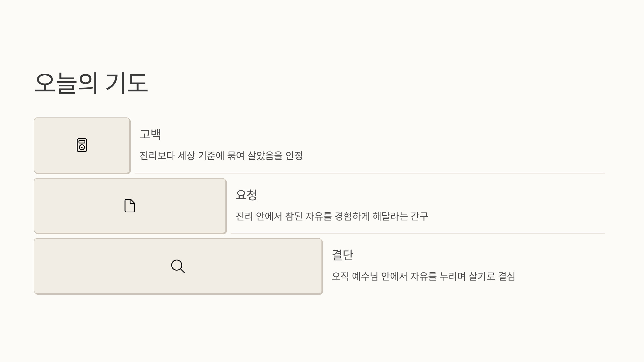Click the 요청 heading
The height and width of the screenshot is (362, 644).
pyautogui.click(x=246, y=195)
